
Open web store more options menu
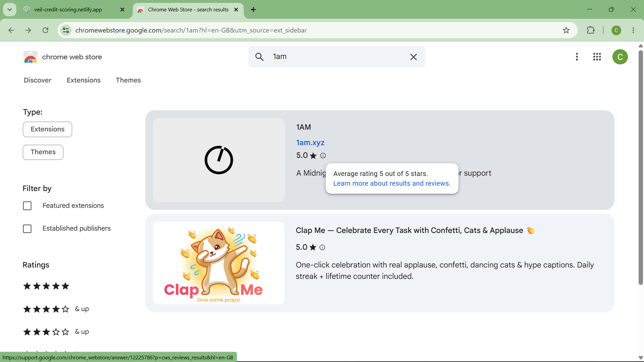pos(577,57)
